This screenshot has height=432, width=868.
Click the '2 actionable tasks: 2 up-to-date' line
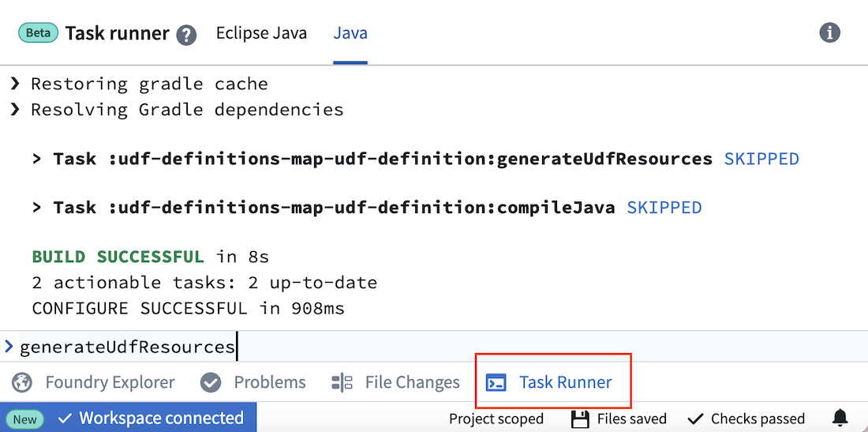pyautogui.click(x=204, y=283)
